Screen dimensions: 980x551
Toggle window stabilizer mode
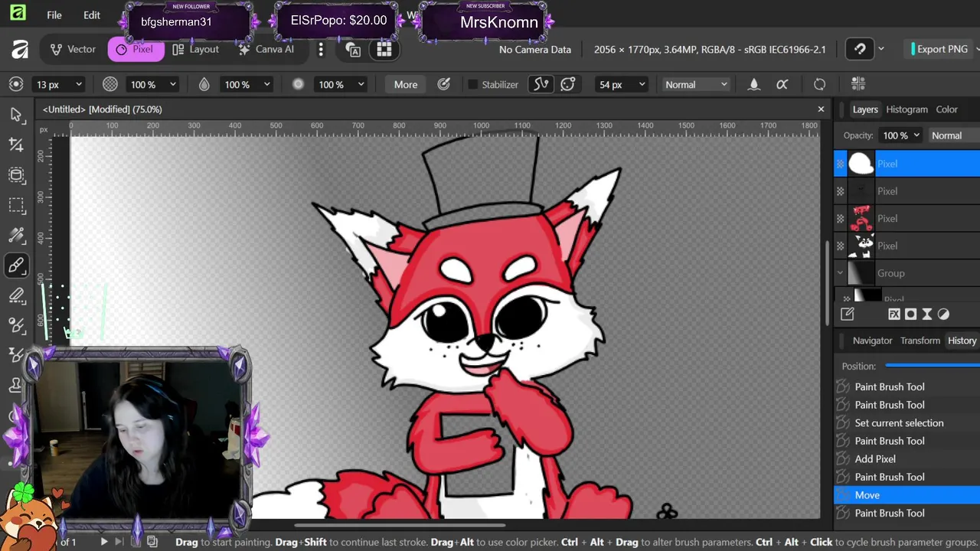[x=567, y=84]
